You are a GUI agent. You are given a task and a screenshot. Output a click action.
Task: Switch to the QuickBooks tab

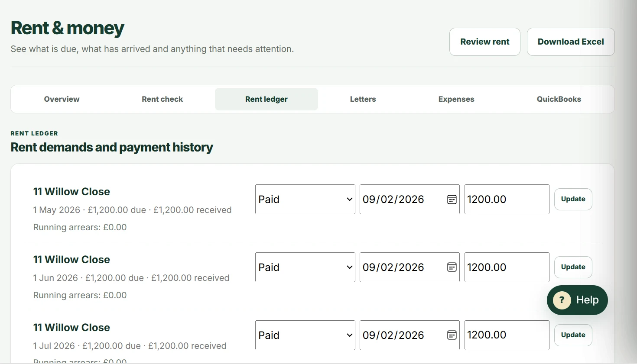pyautogui.click(x=559, y=99)
